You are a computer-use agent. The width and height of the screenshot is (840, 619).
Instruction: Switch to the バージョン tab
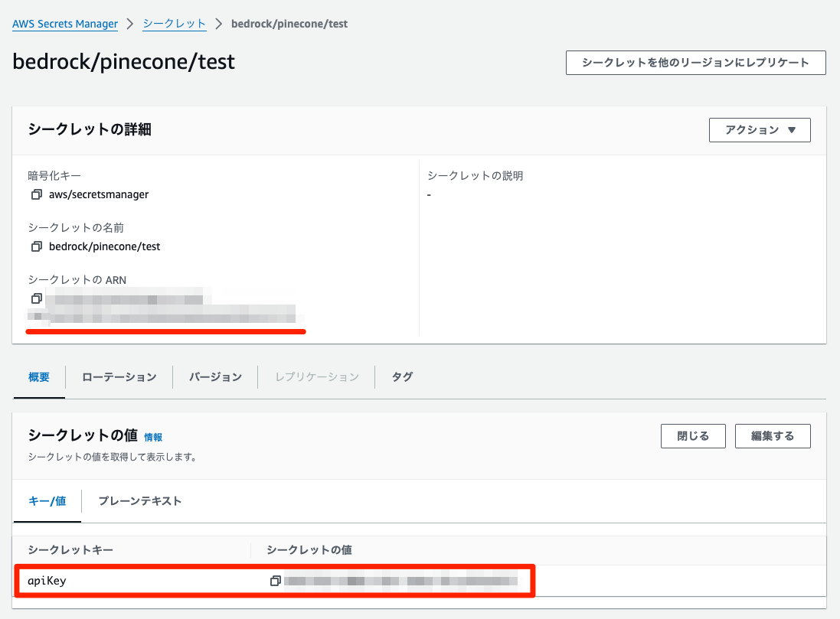click(215, 377)
